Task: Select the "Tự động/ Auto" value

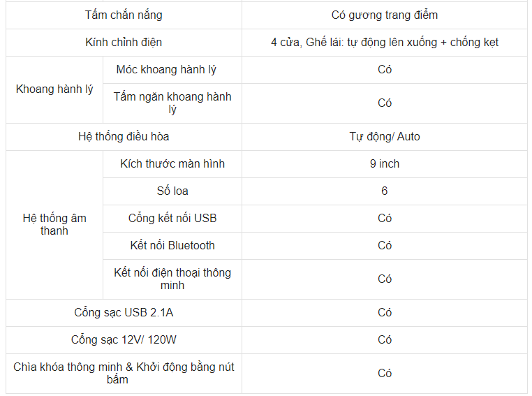Action: click(x=385, y=136)
